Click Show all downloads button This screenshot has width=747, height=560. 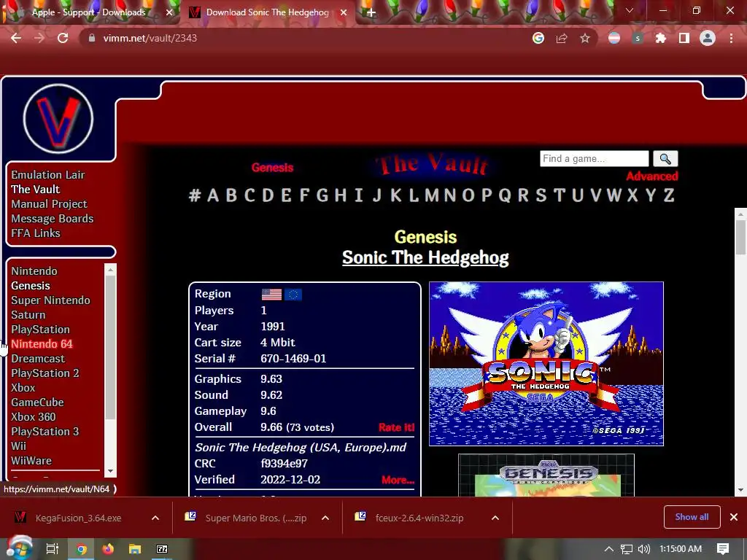coord(692,517)
